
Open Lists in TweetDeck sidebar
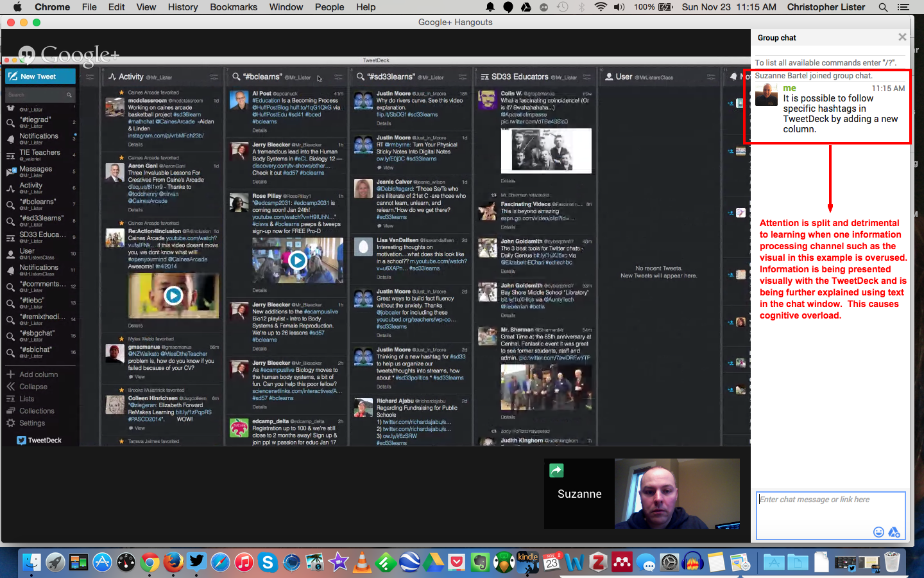(x=20, y=399)
